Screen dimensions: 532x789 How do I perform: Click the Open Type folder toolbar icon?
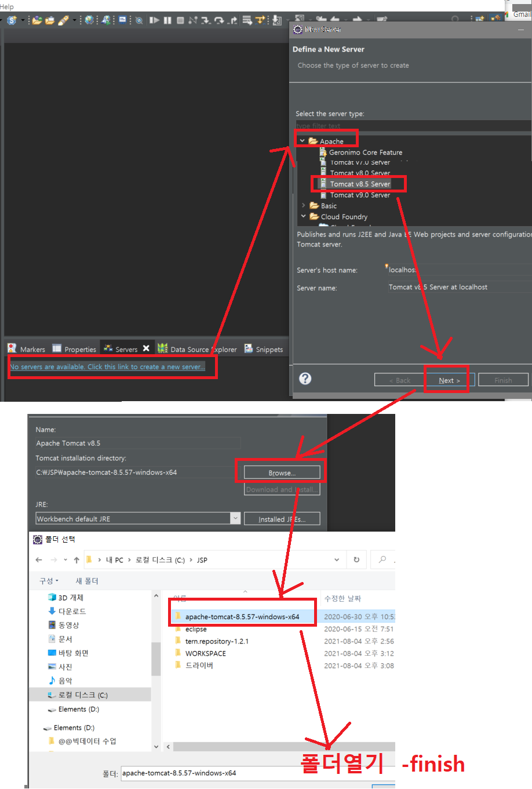point(37,20)
